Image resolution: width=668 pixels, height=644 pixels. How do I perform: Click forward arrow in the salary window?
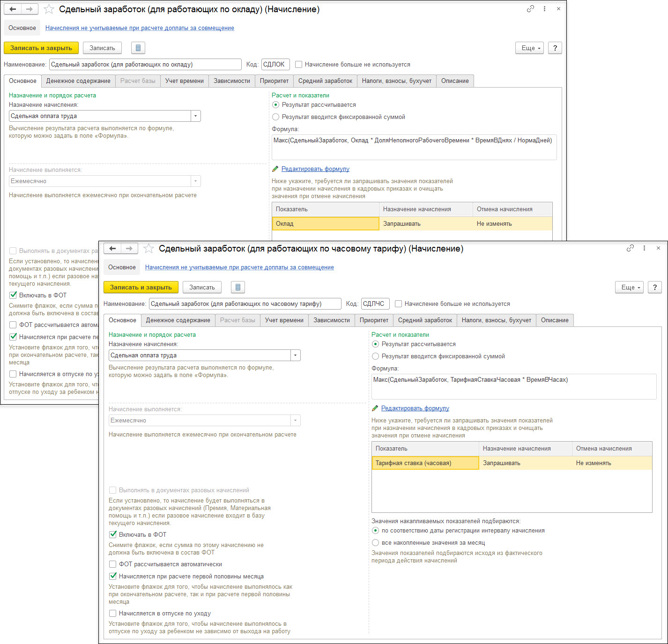point(30,9)
